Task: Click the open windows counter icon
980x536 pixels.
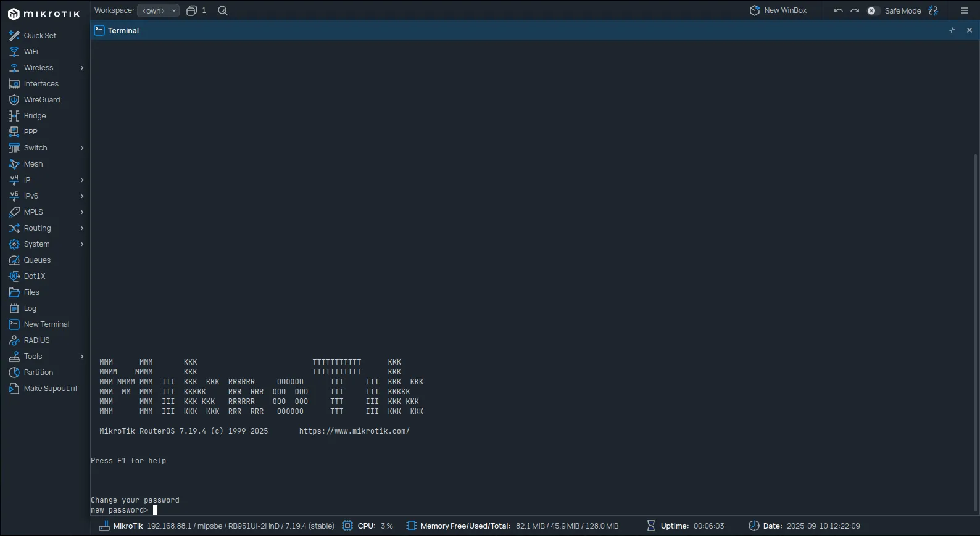Action: (x=192, y=10)
